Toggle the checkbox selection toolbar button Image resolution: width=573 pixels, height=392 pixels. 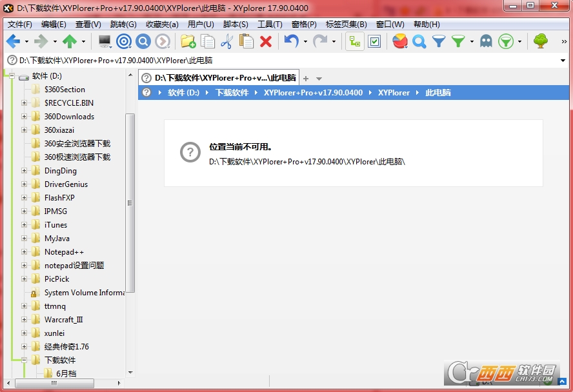374,41
